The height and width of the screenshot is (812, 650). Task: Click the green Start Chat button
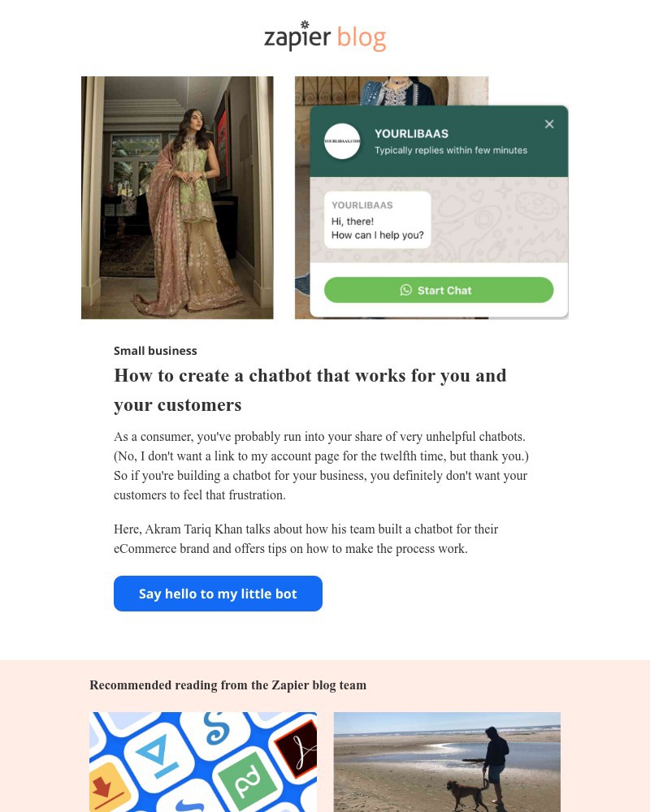(439, 290)
